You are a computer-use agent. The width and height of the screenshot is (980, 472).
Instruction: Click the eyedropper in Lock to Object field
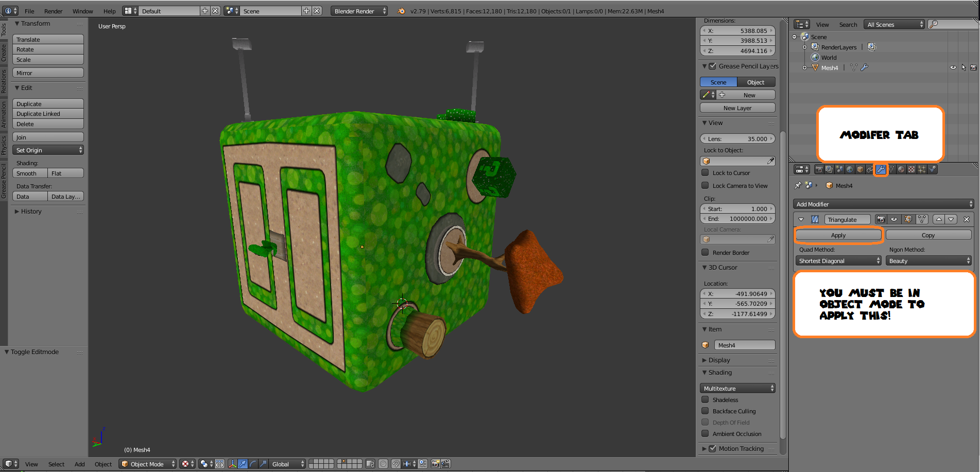tap(770, 161)
